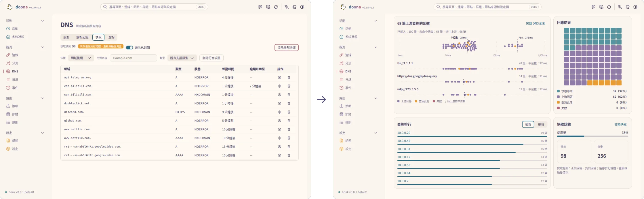Viewport: 644px width, 199px height.
Task: Click circled plus icon for github.com row
Action: tap(279, 121)
